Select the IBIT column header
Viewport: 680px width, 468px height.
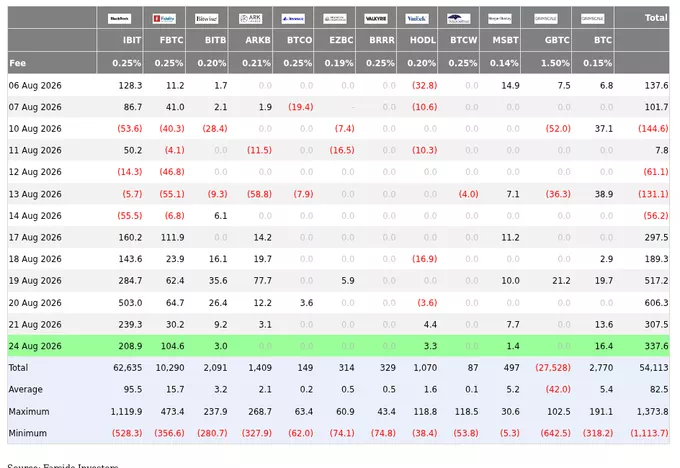(132, 40)
